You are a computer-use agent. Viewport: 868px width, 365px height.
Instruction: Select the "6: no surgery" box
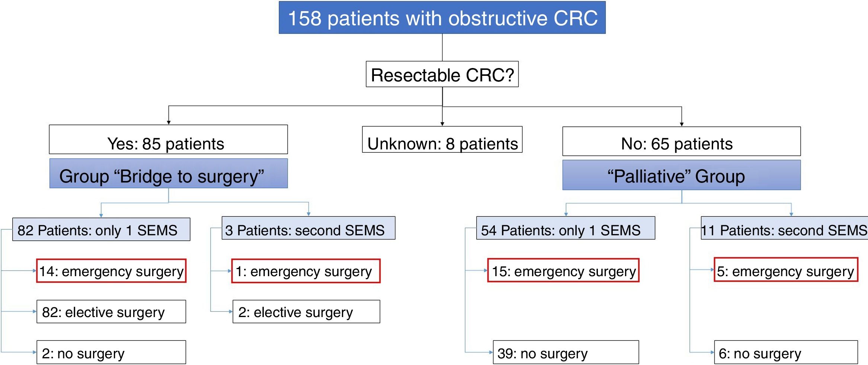click(x=786, y=352)
